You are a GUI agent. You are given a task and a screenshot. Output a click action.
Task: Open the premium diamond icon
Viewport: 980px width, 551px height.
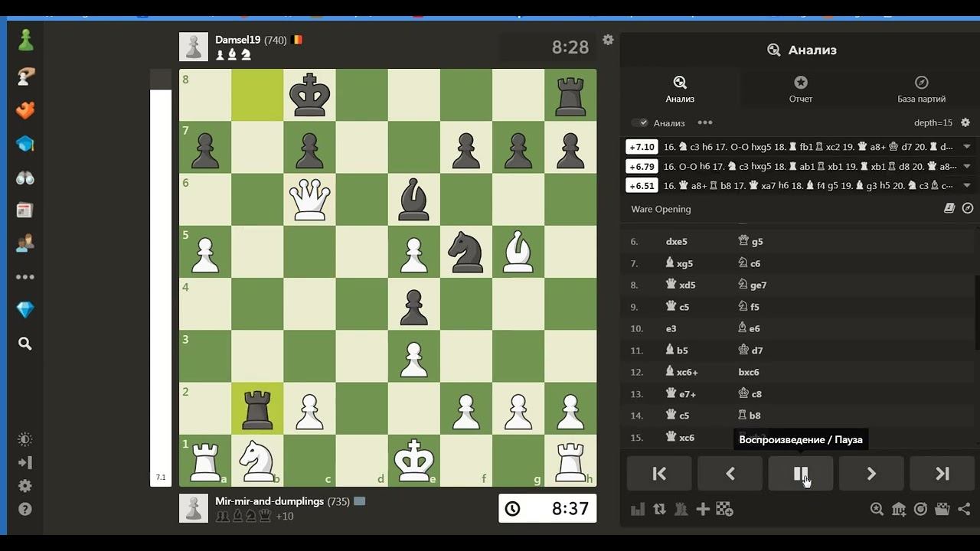(25, 310)
